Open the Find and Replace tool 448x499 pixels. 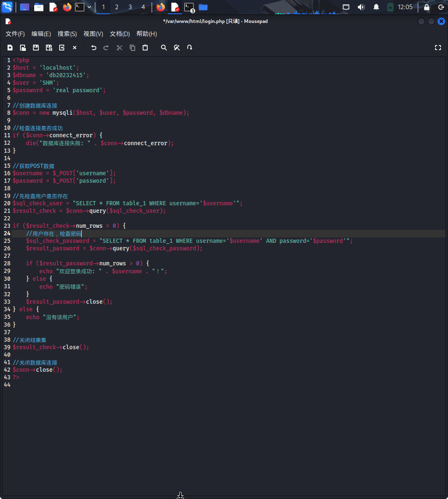click(x=177, y=48)
